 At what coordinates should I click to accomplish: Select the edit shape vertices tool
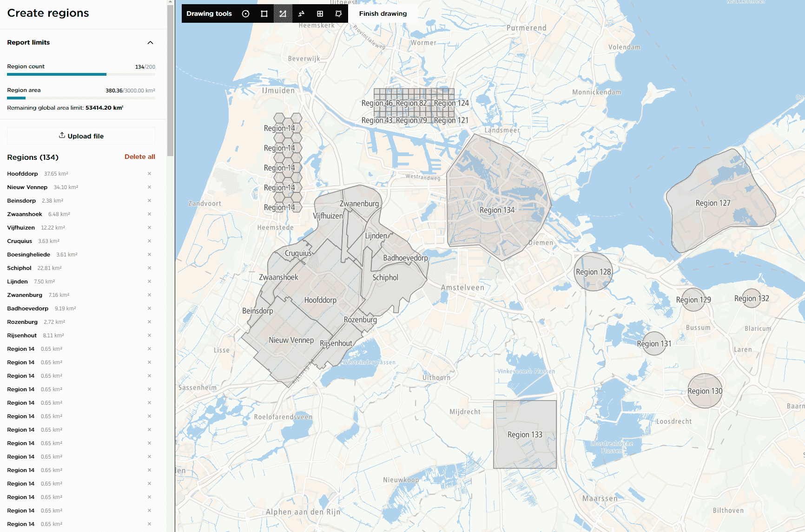point(338,14)
